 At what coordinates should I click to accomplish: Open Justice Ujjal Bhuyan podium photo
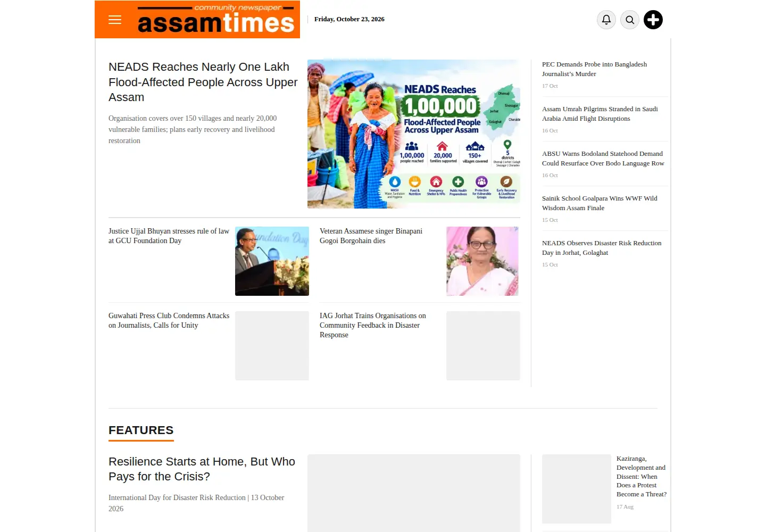click(272, 261)
